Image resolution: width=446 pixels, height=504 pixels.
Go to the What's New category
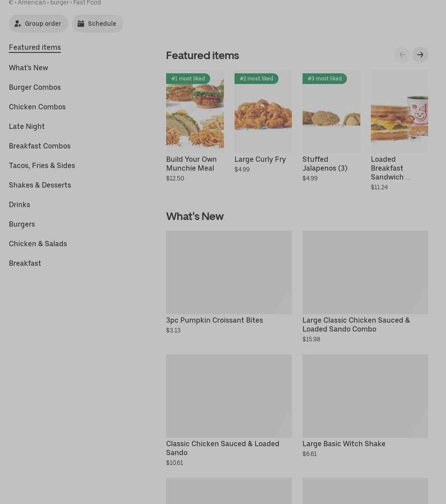click(28, 68)
